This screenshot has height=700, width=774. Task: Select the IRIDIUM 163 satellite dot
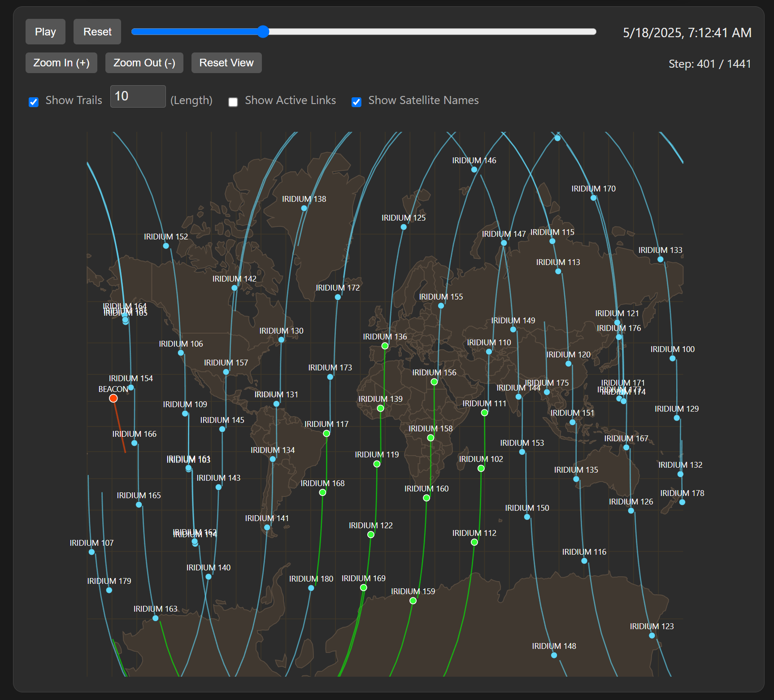click(155, 618)
